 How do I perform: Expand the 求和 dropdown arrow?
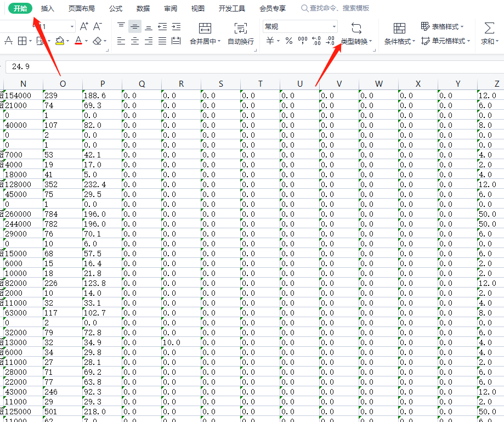tap(497, 41)
